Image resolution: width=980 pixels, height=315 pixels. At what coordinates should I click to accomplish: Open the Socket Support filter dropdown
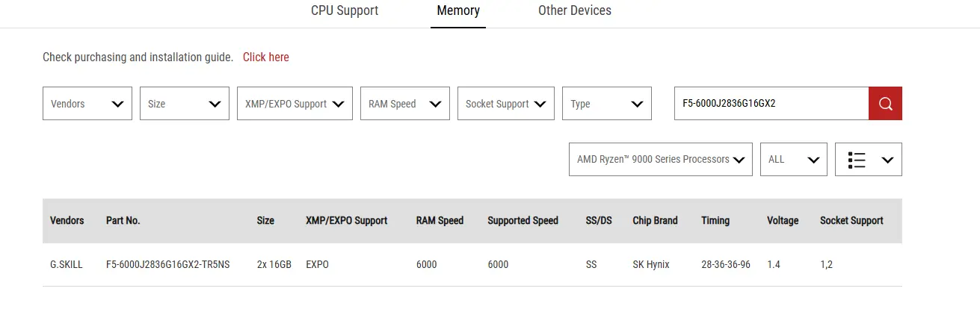tap(506, 104)
